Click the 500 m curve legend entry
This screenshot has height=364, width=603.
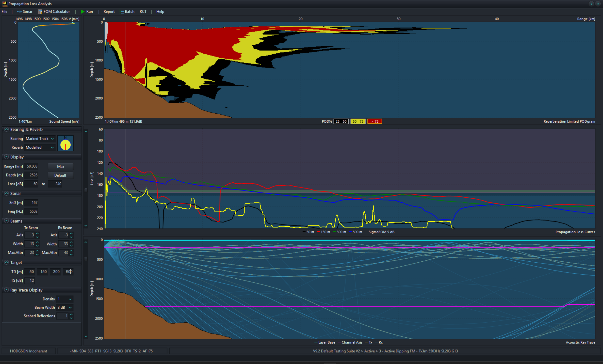(356, 232)
